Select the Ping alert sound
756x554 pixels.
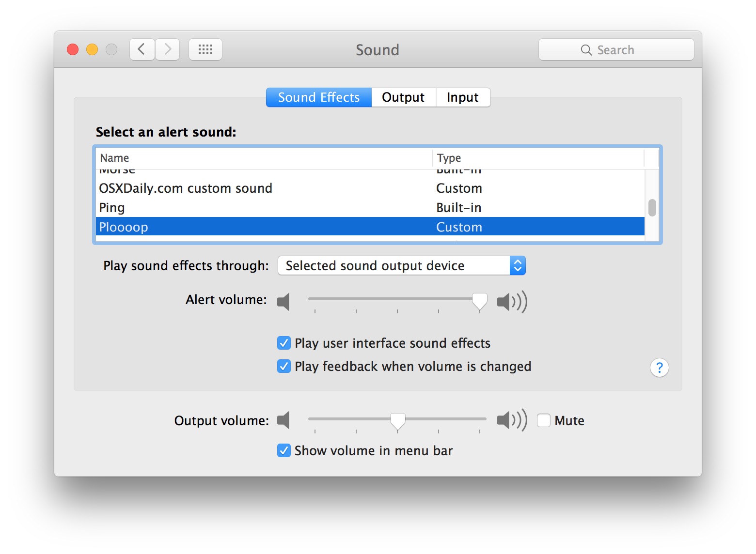click(112, 207)
